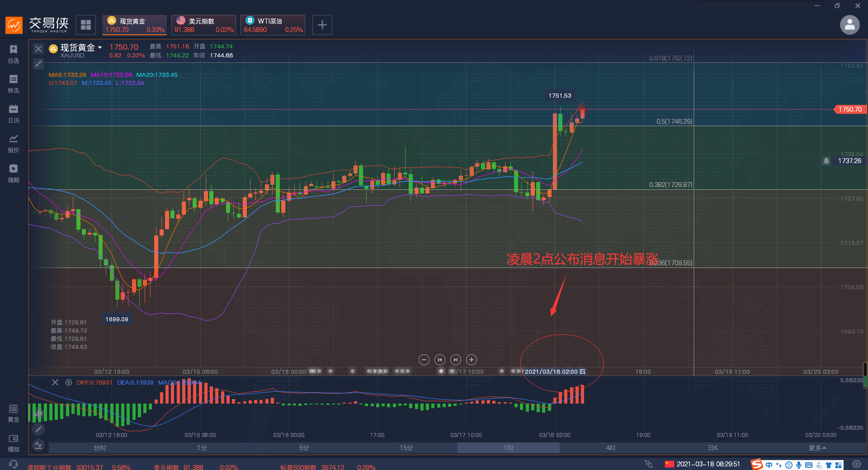This screenshot has height=470, width=868.
Task: Open settings hexagon icon in status bar
Action: pos(857,464)
